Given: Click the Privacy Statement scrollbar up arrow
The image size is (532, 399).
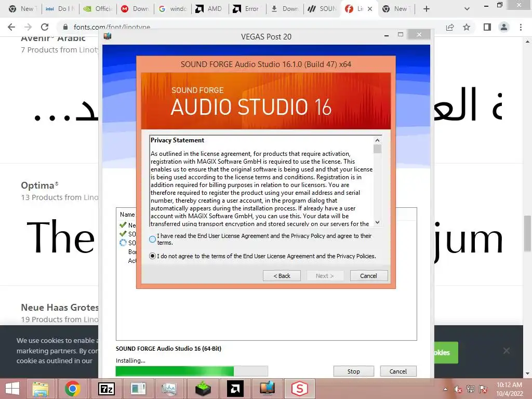Looking at the screenshot, I should tap(377, 140).
